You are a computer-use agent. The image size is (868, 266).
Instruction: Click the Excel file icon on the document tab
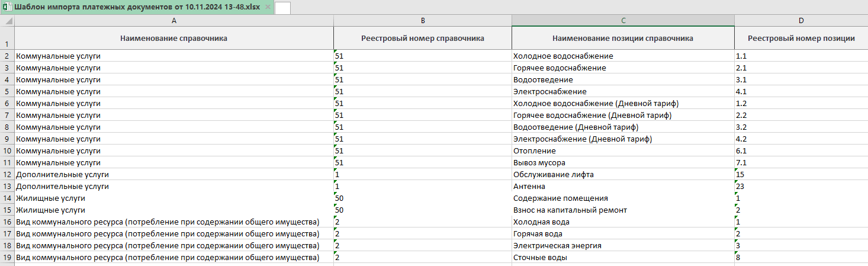pyautogui.click(x=7, y=7)
